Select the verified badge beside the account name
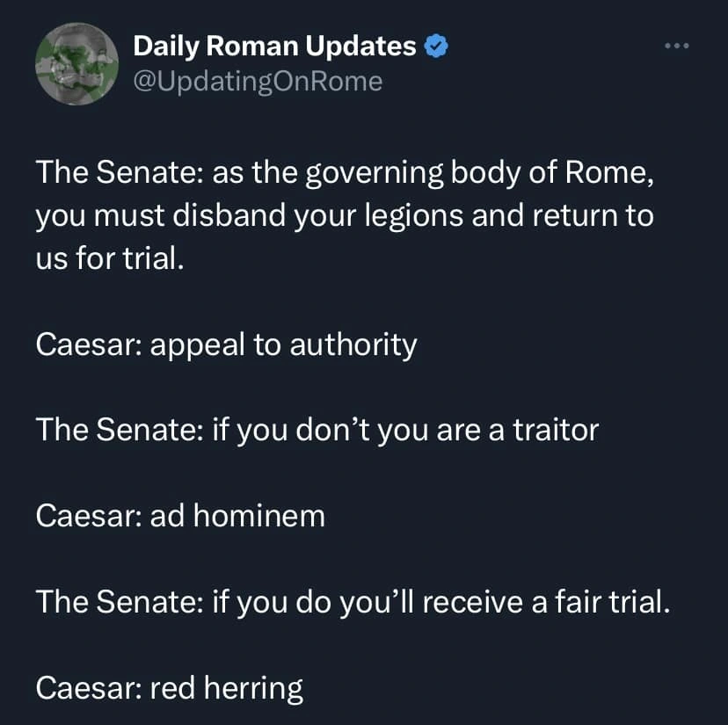Viewport: 728px width, 725px height. tap(435, 46)
